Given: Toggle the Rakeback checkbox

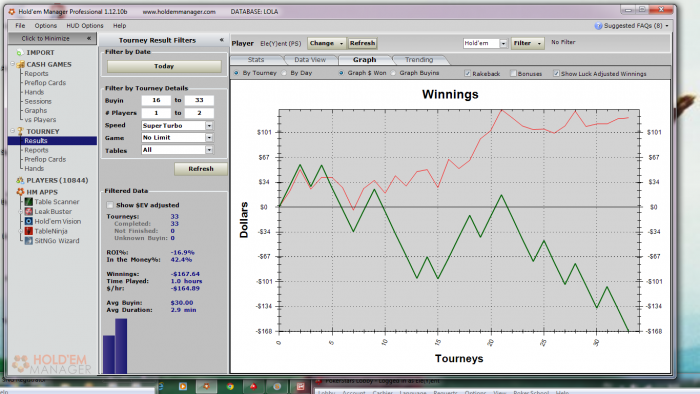Looking at the screenshot, I should [467, 73].
